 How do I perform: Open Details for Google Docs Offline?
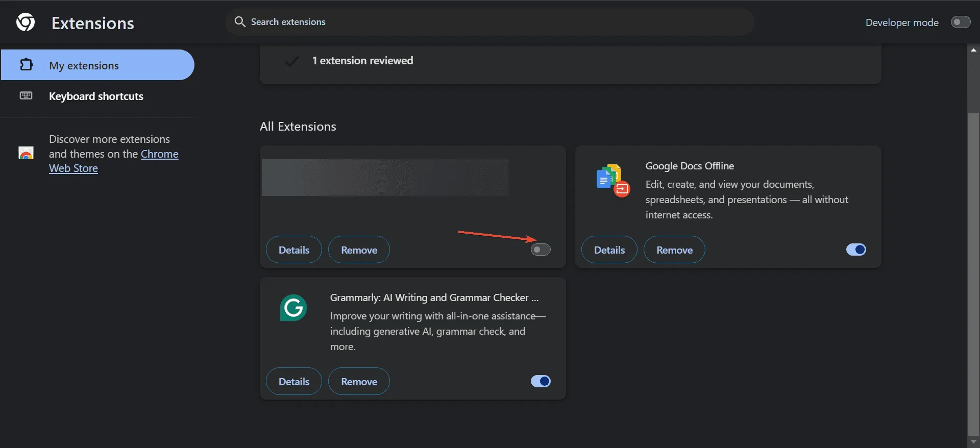pos(609,250)
